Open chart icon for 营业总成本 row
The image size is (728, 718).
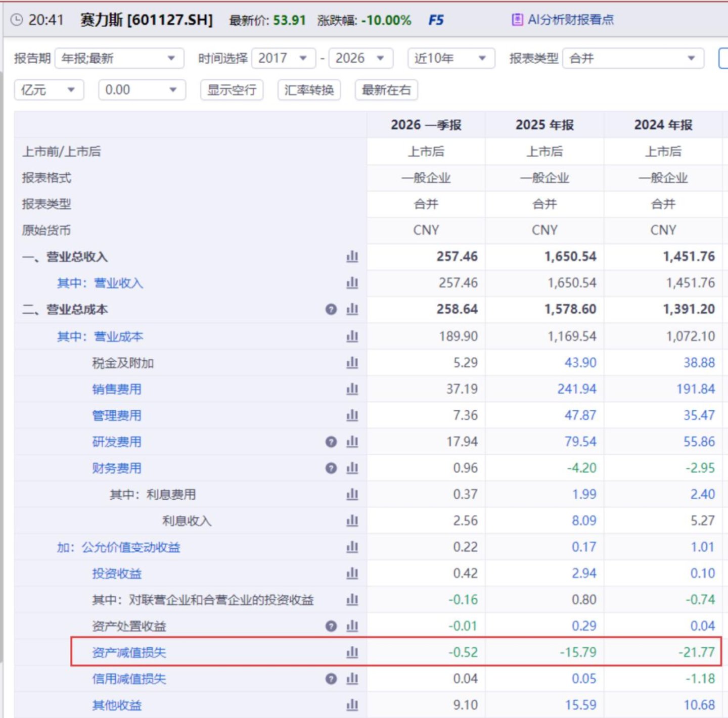tap(352, 309)
